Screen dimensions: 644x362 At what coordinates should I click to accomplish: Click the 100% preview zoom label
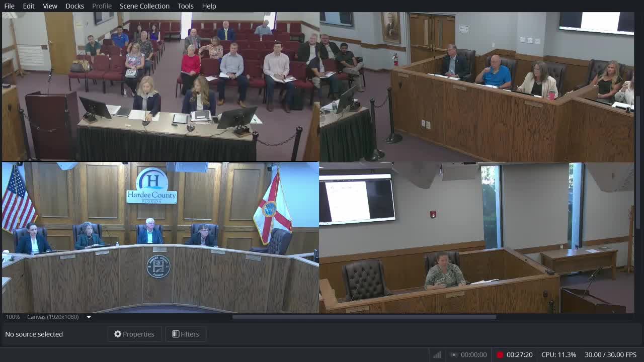coord(13,317)
